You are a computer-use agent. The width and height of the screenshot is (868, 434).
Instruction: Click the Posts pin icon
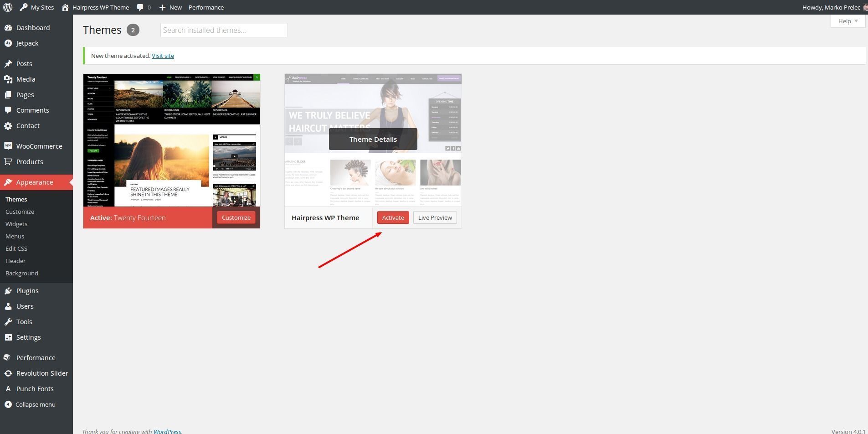pyautogui.click(x=8, y=64)
